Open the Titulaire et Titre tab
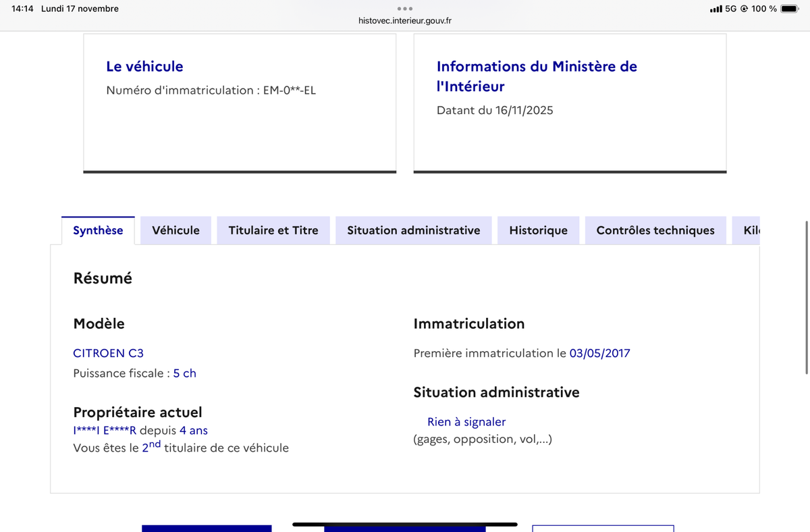The width and height of the screenshot is (810, 532). tap(273, 230)
